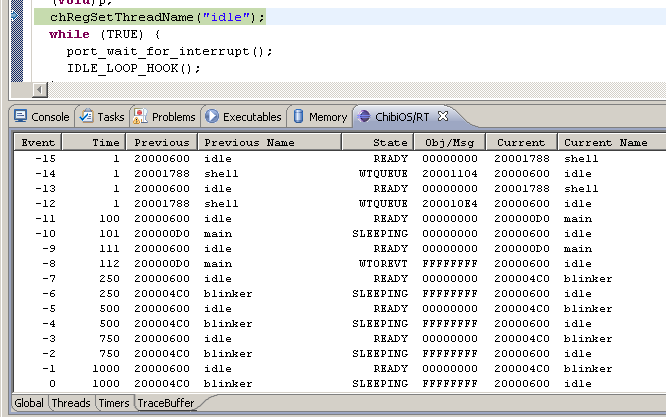Close the ChibiOS/RT view tab

point(443,116)
